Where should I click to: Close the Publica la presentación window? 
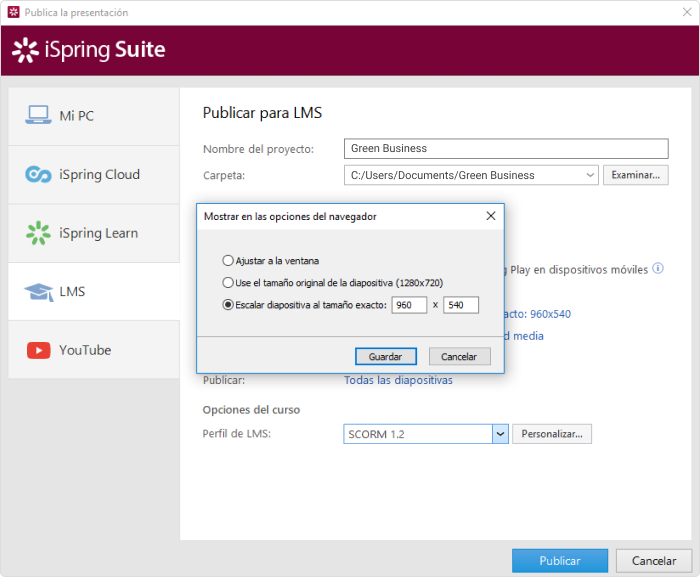tap(687, 12)
